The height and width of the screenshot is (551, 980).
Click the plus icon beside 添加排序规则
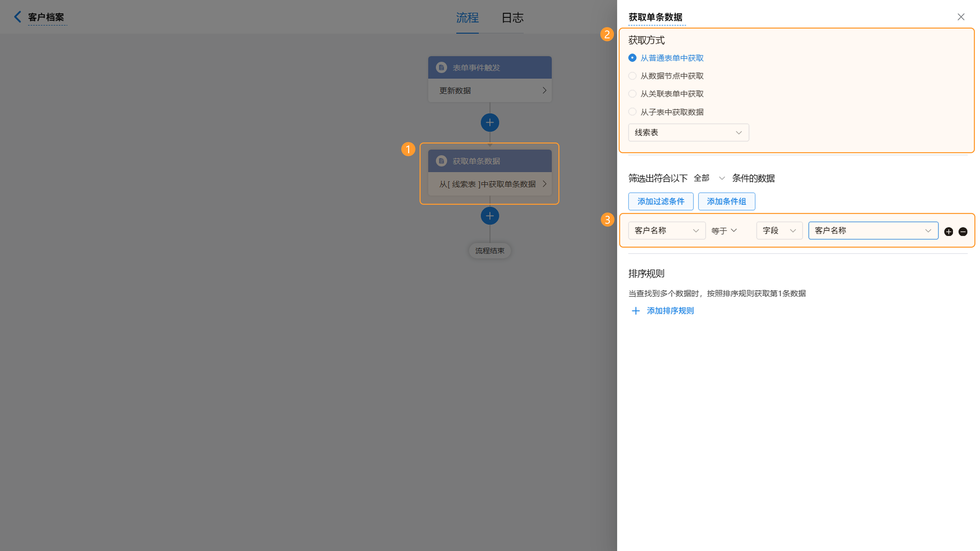pyautogui.click(x=636, y=311)
